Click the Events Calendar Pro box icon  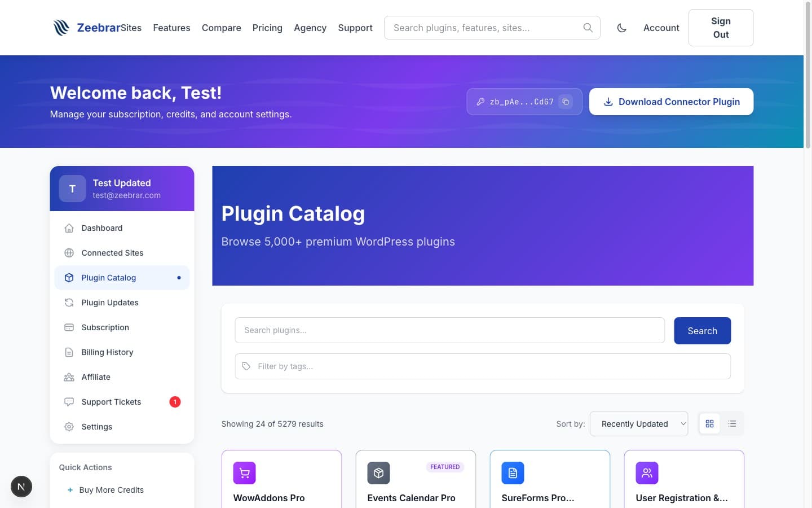point(378,473)
